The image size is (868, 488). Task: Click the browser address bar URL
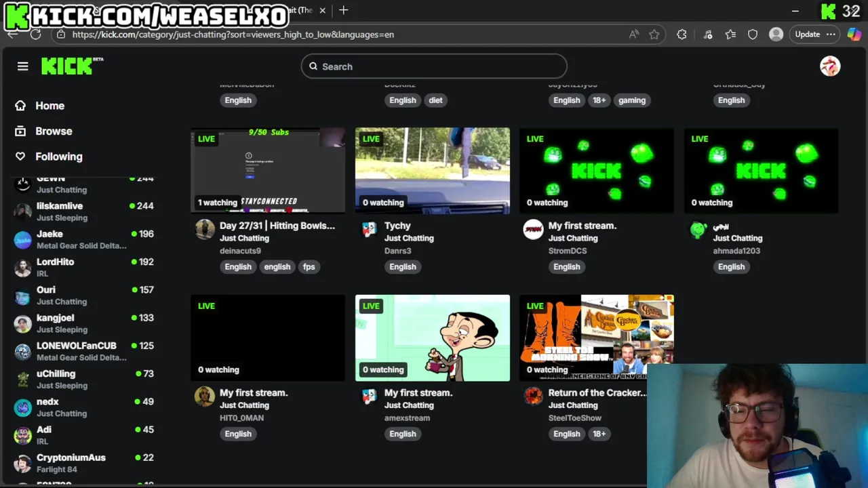coord(233,35)
